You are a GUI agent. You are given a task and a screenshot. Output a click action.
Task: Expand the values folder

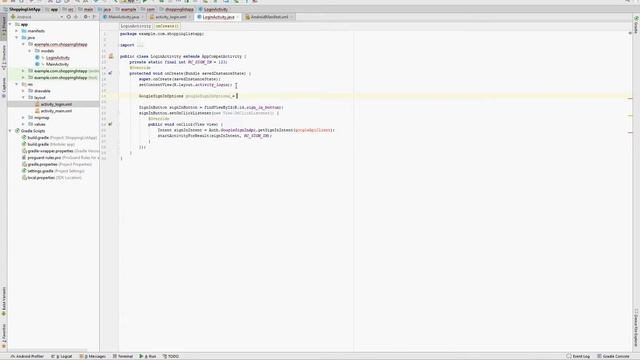[x=24, y=124]
